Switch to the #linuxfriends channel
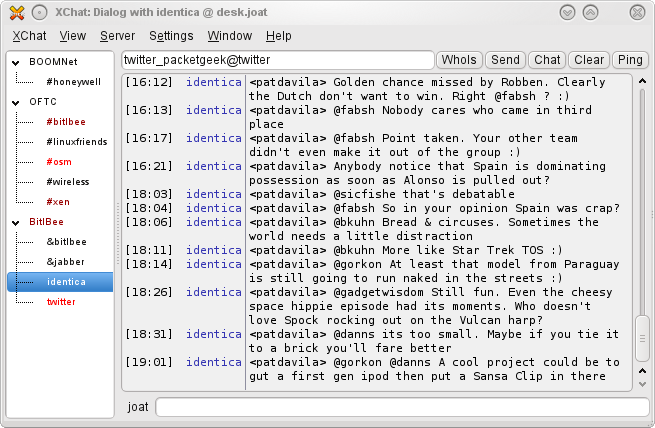The width and height of the screenshot is (655, 428). 77,142
